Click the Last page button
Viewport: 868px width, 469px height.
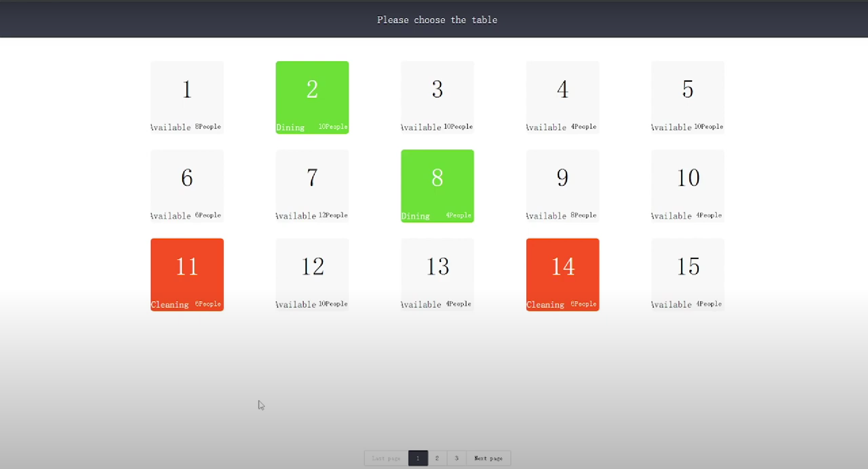386,458
